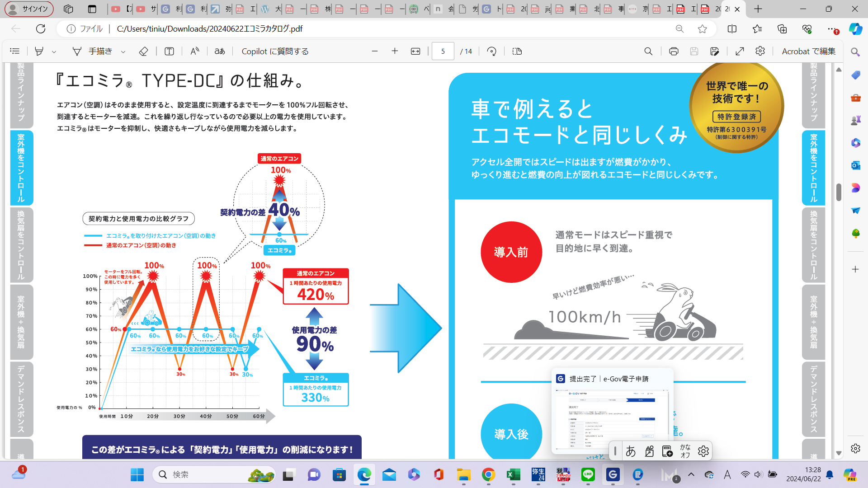Toggle read aloud
Image resolution: width=868 pixels, height=488 pixels.
point(195,52)
